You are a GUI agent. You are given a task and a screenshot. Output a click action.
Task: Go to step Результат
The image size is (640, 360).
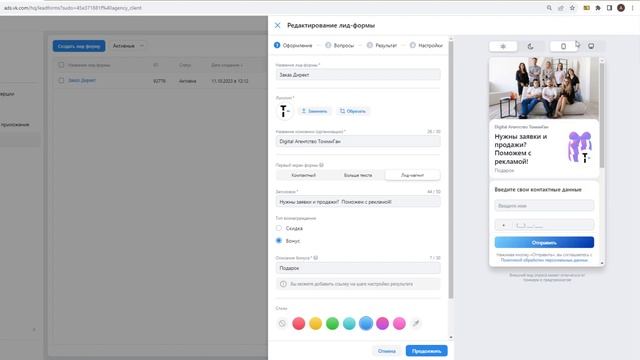tap(382, 45)
